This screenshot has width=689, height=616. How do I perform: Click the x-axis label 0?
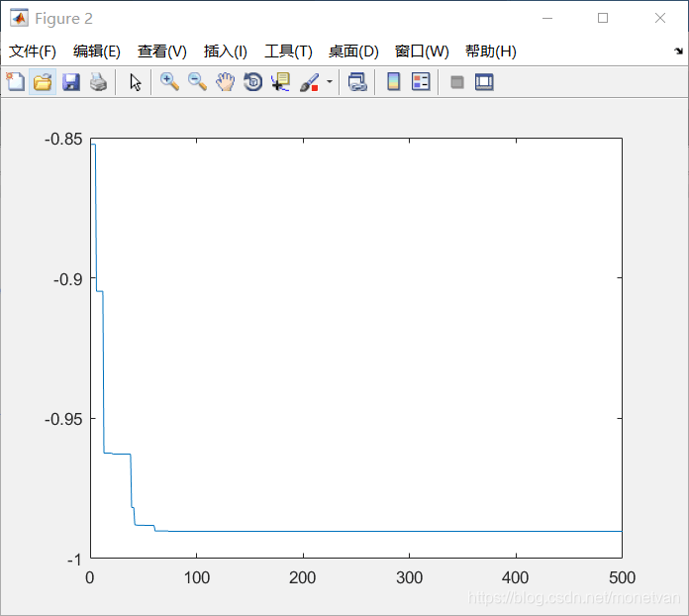[x=90, y=577]
